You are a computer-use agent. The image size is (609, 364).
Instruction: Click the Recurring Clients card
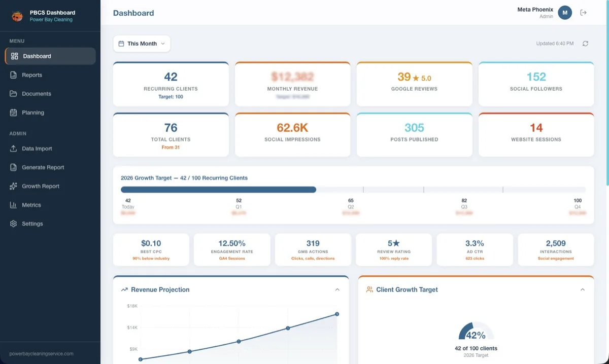point(171,84)
